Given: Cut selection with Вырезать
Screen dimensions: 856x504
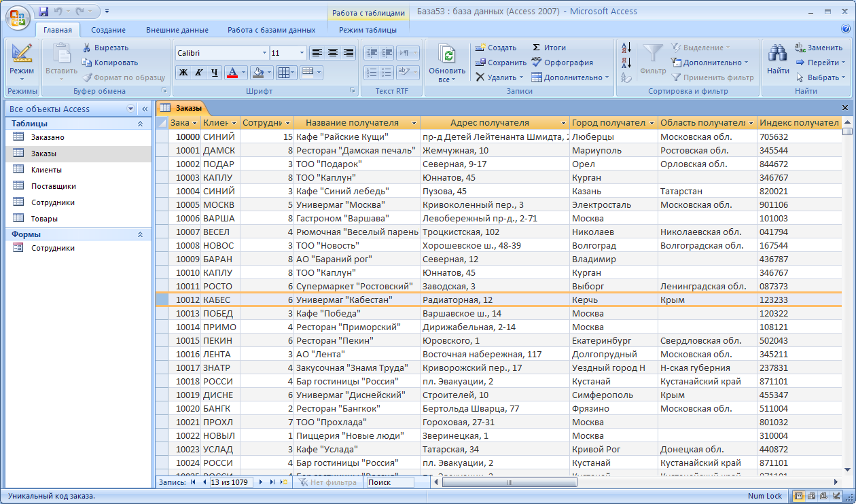Looking at the screenshot, I should coord(105,48).
